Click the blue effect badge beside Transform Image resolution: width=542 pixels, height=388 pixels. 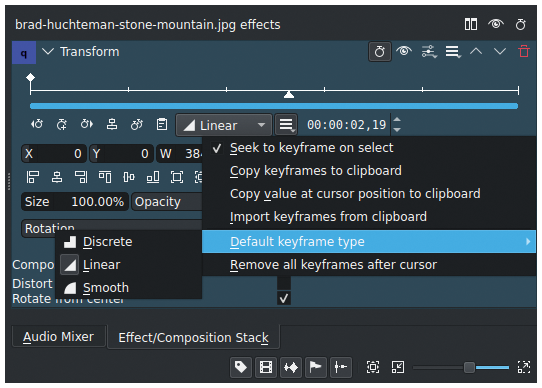24,53
